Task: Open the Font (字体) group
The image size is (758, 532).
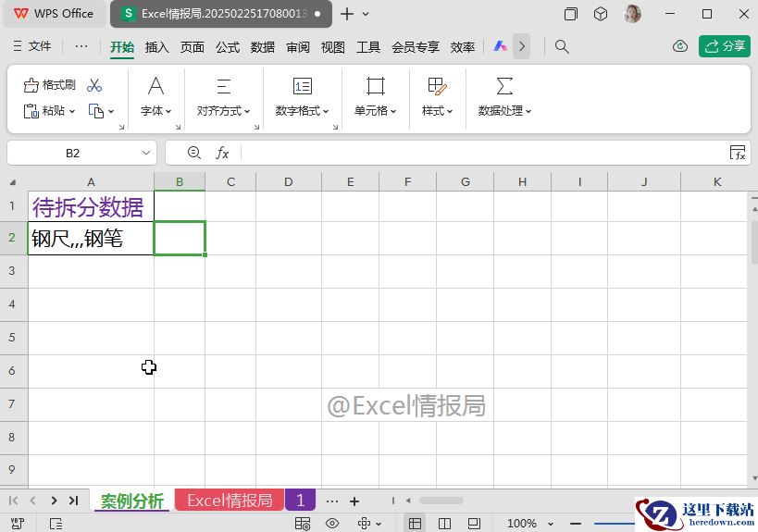Action: pyautogui.click(x=155, y=96)
